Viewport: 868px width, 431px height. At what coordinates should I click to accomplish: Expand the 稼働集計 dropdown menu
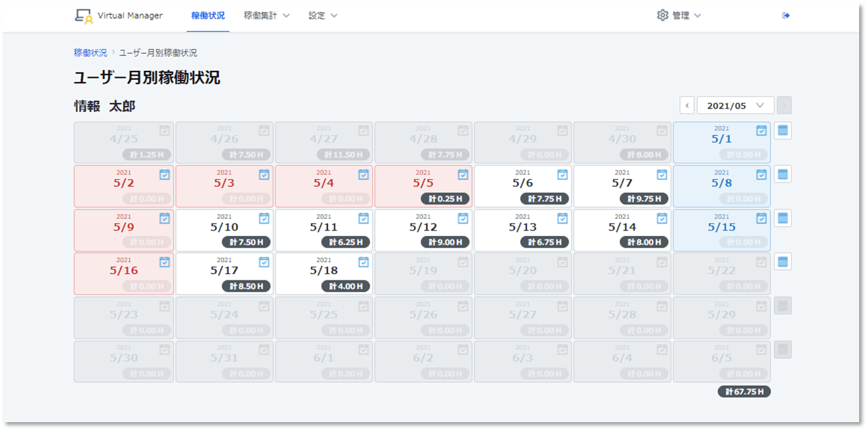267,16
